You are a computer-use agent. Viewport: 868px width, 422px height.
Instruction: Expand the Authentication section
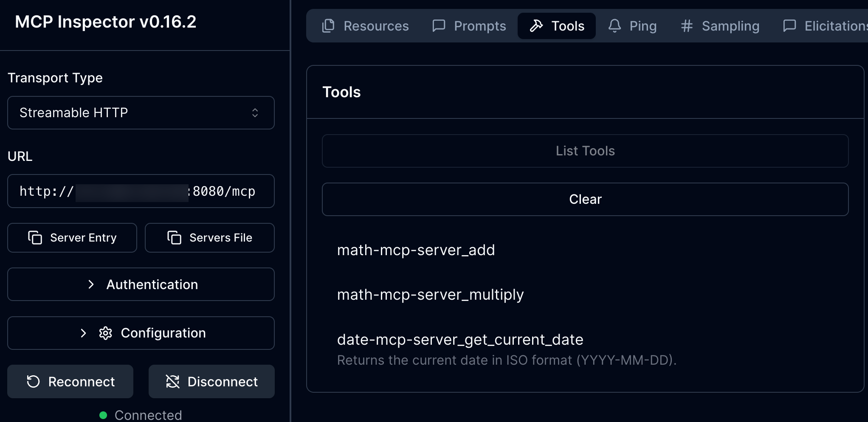click(141, 284)
